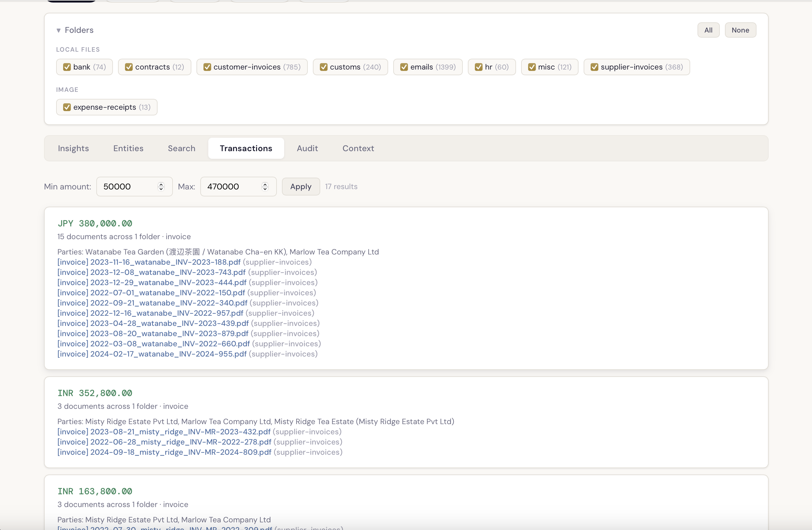Uncheck the bank folder checkbox
This screenshot has height=530, width=812.
coord(67,67)
